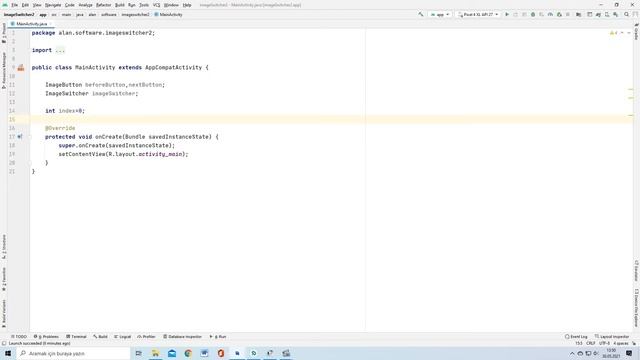Open the Build tool window

[x=100, y=337]
